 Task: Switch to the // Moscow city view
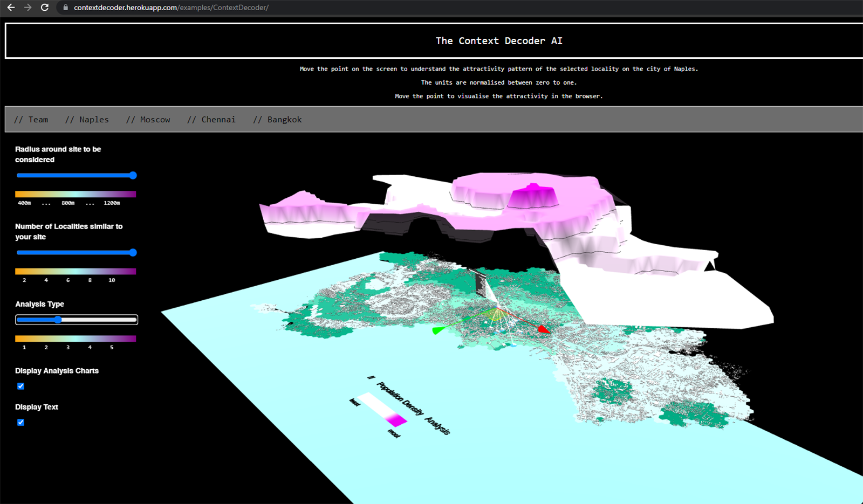pyautogui.click(x=148, y=120)
